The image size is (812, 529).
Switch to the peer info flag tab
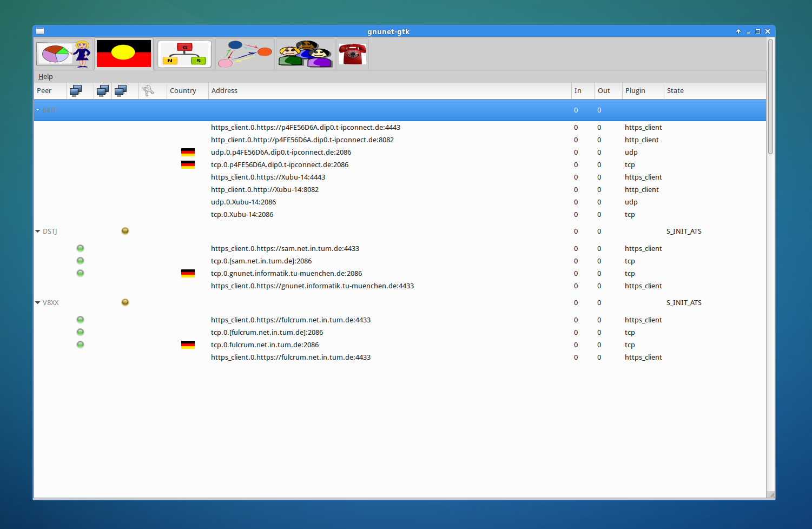point(124,54)
